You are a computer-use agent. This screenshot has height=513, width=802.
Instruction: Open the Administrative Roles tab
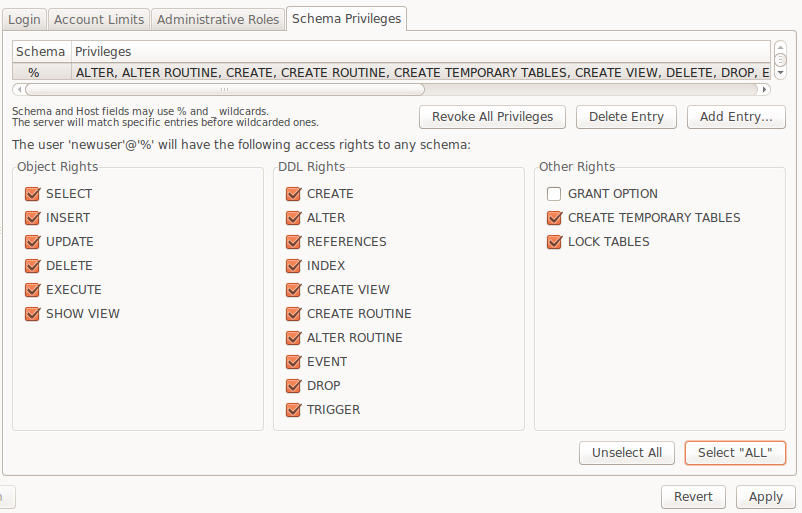(218, 20)
